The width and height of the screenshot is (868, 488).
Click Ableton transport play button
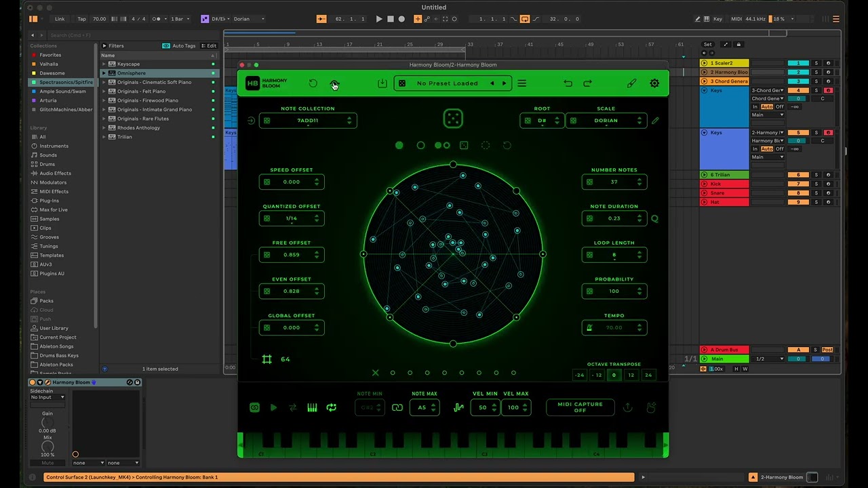[379, 19]
